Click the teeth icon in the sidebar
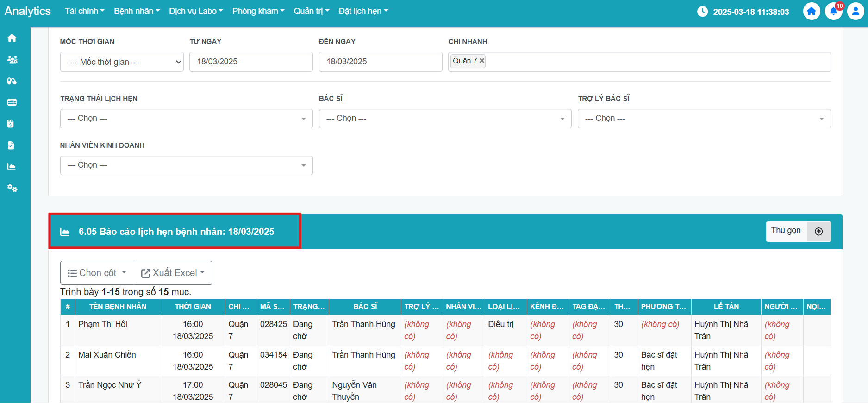Image resolution: width=868 pixels, height=403 pixels. (12, 102)
